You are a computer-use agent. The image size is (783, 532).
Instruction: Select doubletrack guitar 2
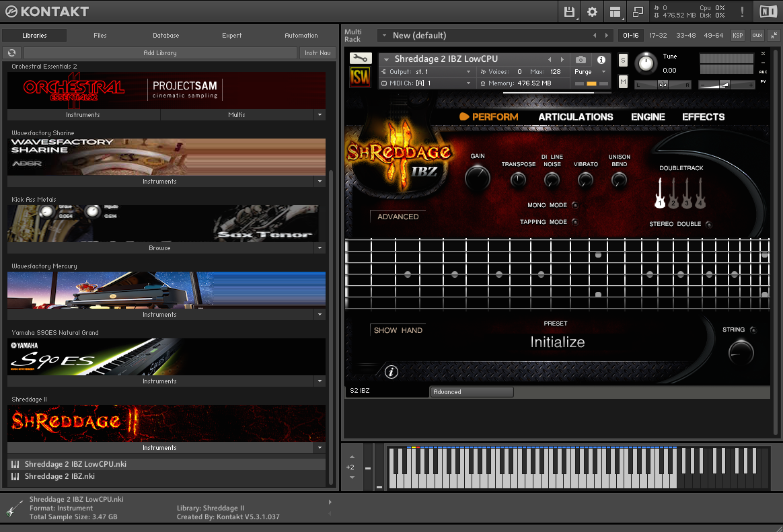click(x=673, y=194)
